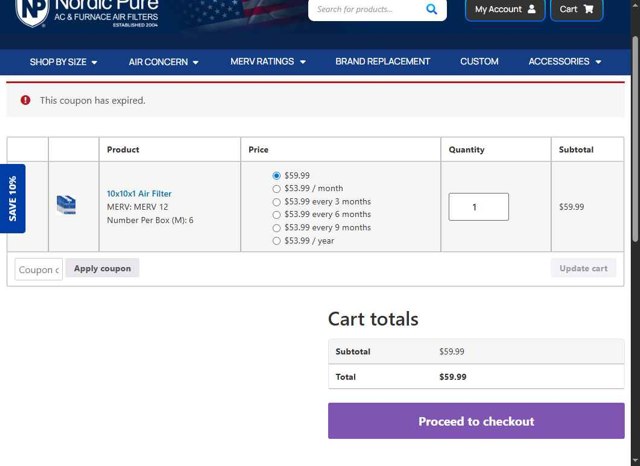Click Proceed to checkout
640x466 pixels.
click(476, 421)
